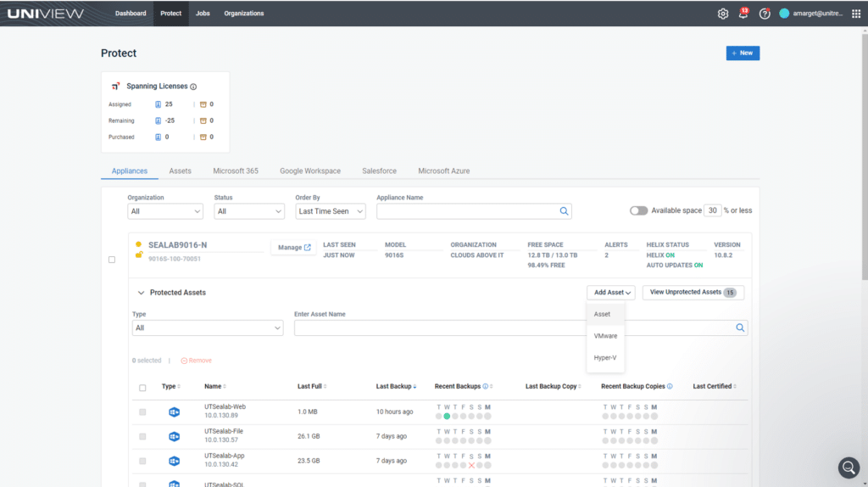Open the Jobs nav item
Viewport: 868px width, 487px height.
(203, 14)
